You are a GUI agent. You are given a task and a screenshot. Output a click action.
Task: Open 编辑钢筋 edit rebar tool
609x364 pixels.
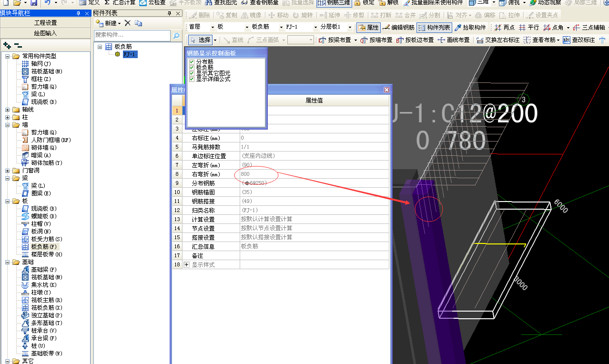[x=398, y=28]
